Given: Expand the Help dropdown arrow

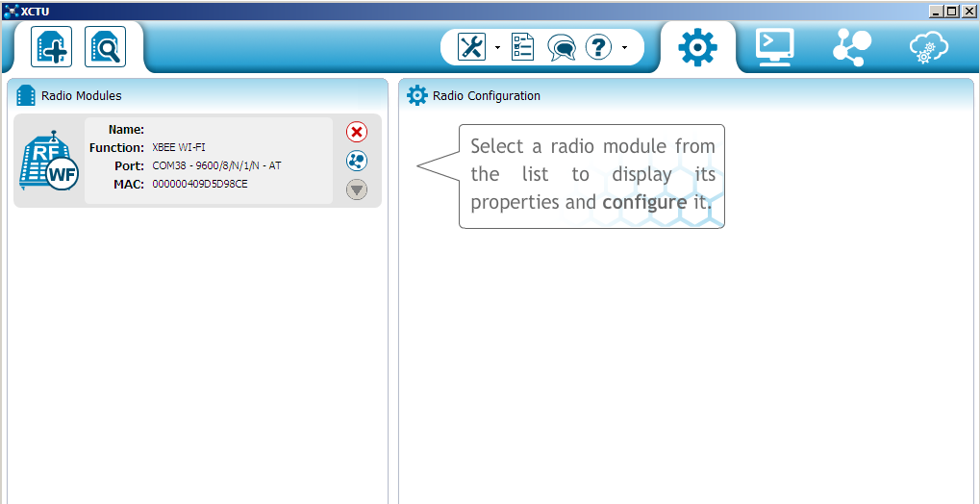Looking at the screenshot, I should pyautogui.click(x=624, y=47).
